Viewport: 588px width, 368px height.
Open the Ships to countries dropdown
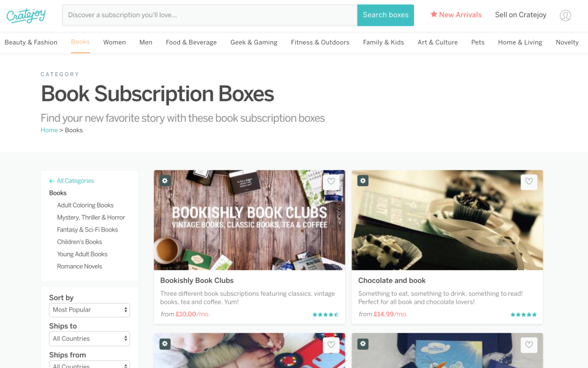click(89, 339)
